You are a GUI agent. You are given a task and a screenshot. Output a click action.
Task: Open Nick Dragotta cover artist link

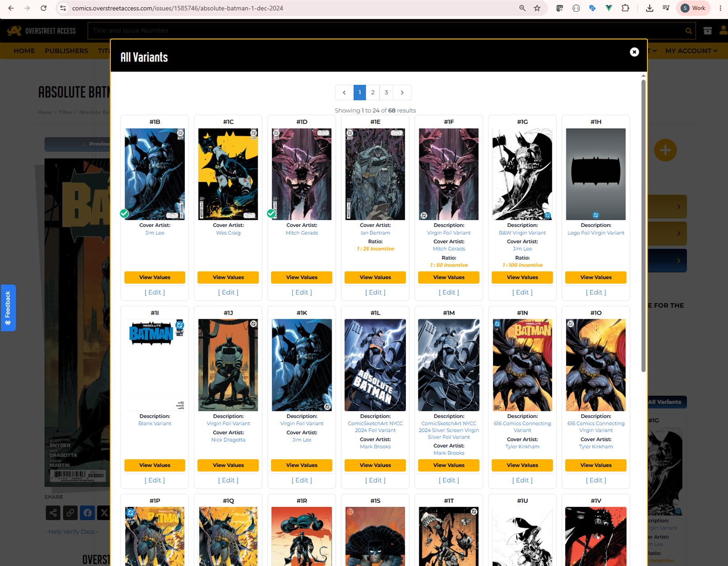tap(228, 440)
